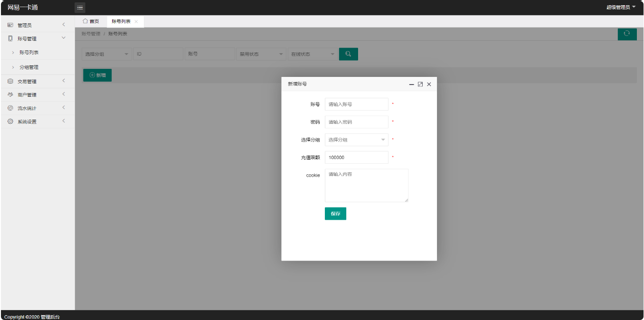
Task: Close the 新增账号 dialog
Action: click(x=429, y=84)
